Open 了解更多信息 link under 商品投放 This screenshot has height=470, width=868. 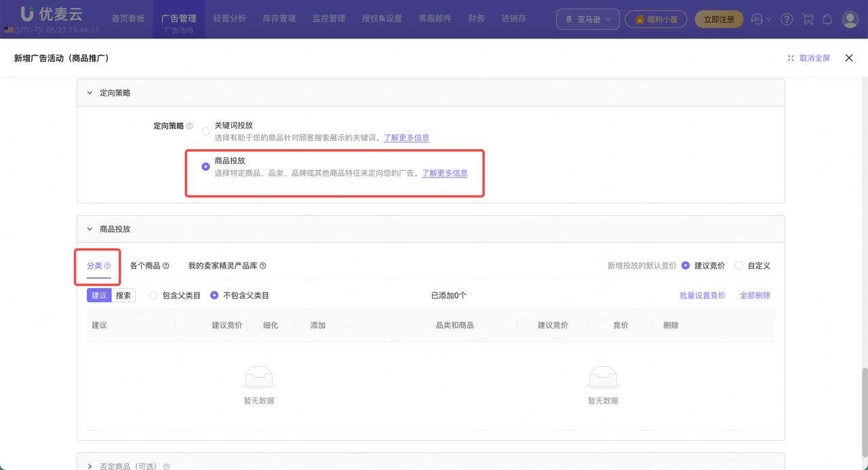(445, 173)
